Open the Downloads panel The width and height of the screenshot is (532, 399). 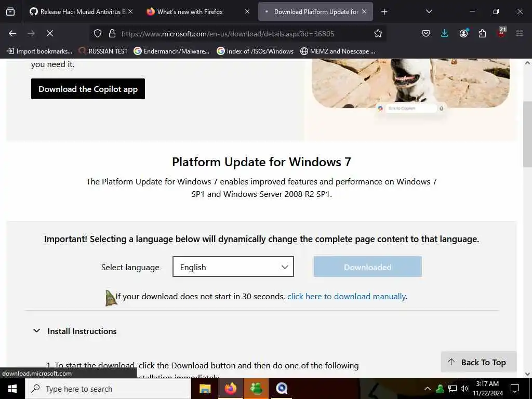pos(445,33)
